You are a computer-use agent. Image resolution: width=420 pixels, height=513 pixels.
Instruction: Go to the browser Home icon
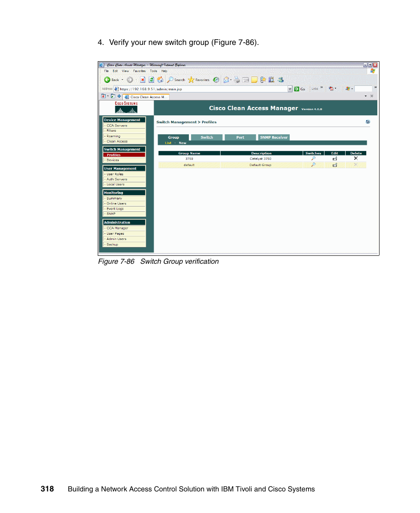coord(160,80)
